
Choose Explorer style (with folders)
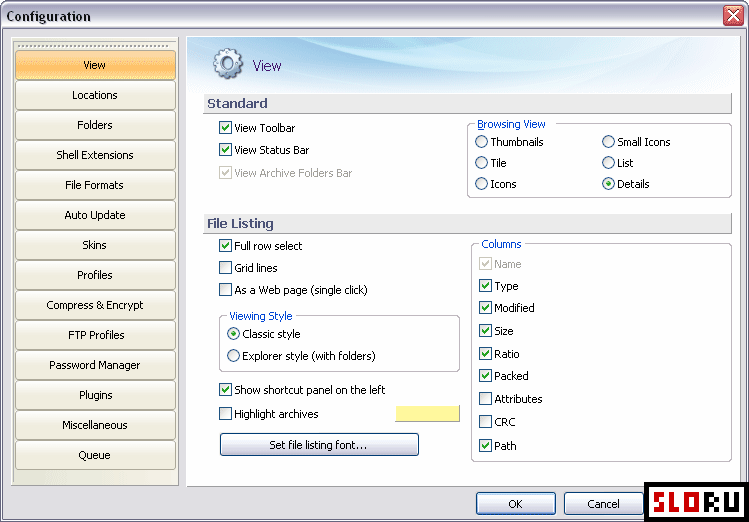pos(234,356)
